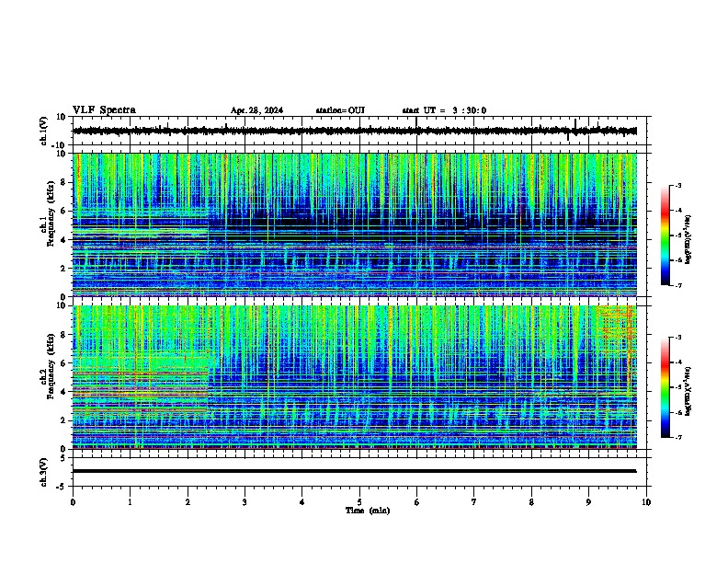
Task: Click the ch.3 flat voltage trace
Action: click(x=355, y=471)
